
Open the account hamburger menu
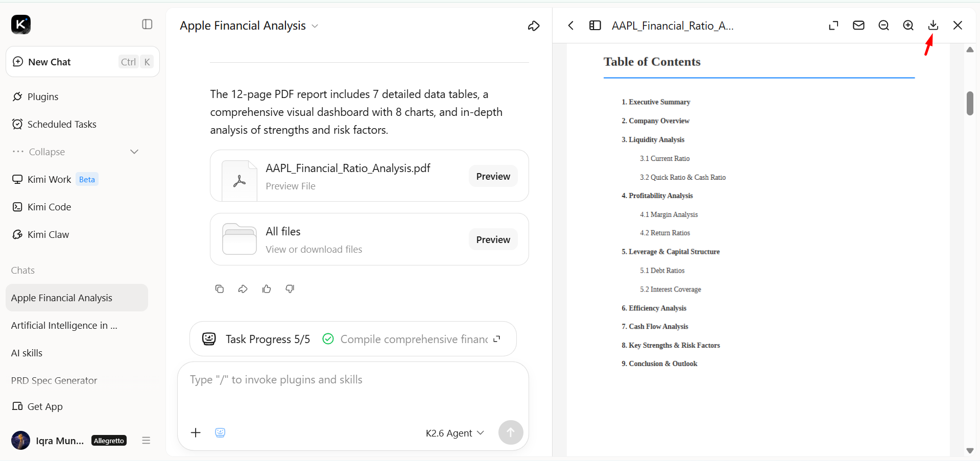pos(146,440)
